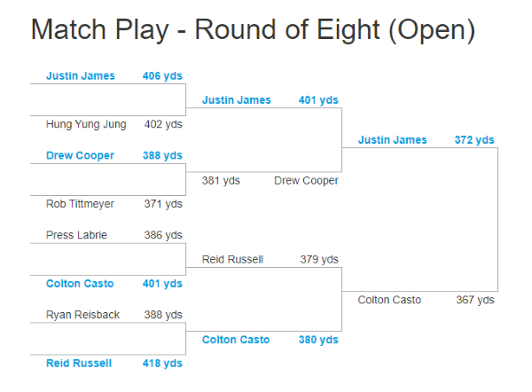The image size is (532, 392).
Task: Select Rob Tittmeyer in the bracket
Action: [80, 204]
